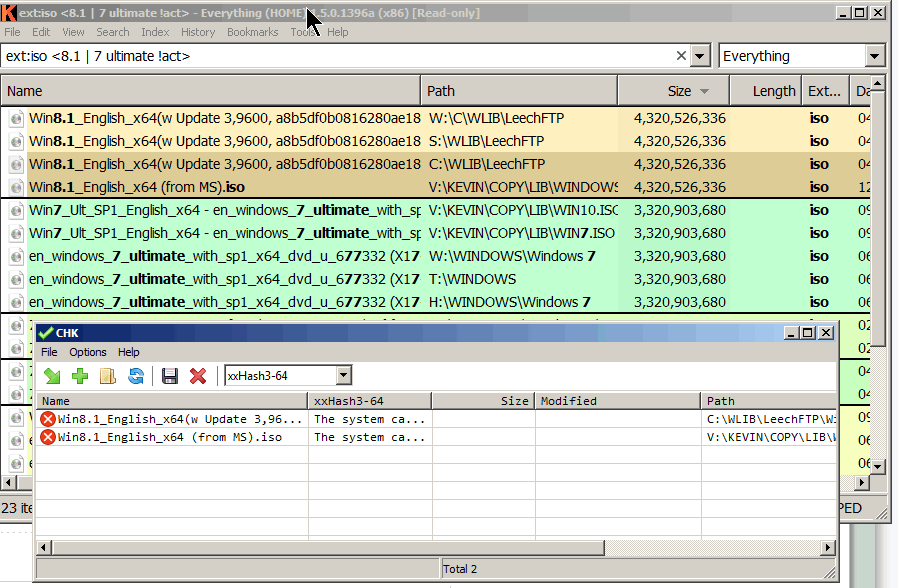Select the W:\WINDOWS\Windows 7 path cell
The height and width of the screenshot is (588, 898).
tap(512, 256)
